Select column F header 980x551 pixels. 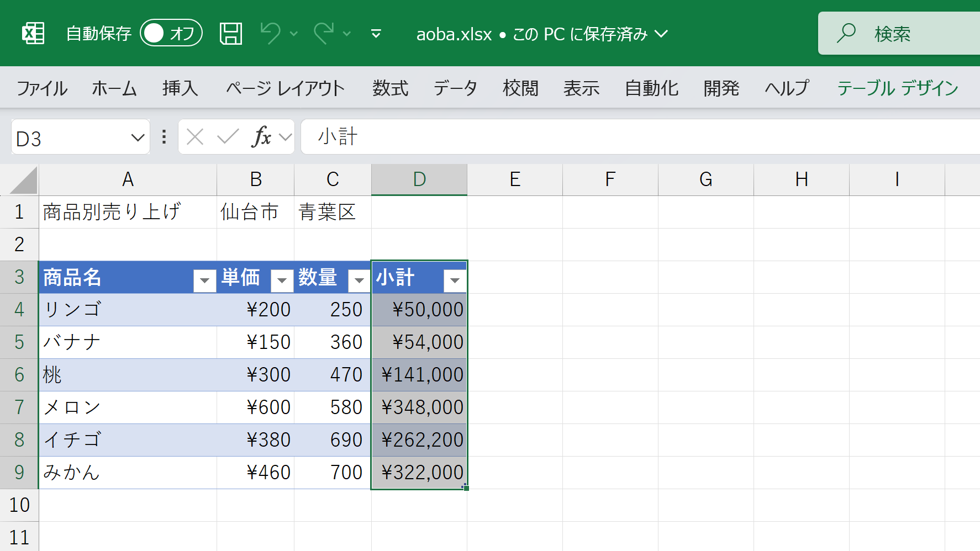610,179
